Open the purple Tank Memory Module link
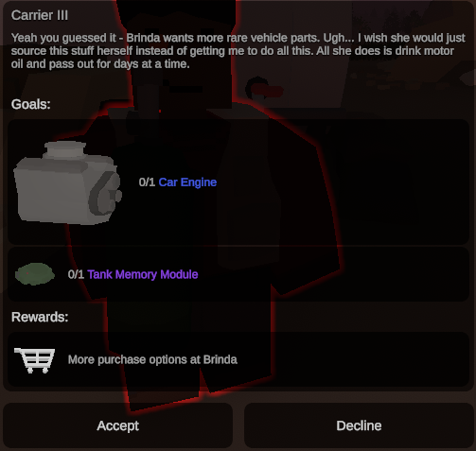The width and height of the screenshot is (476, 451). [143, 274]
